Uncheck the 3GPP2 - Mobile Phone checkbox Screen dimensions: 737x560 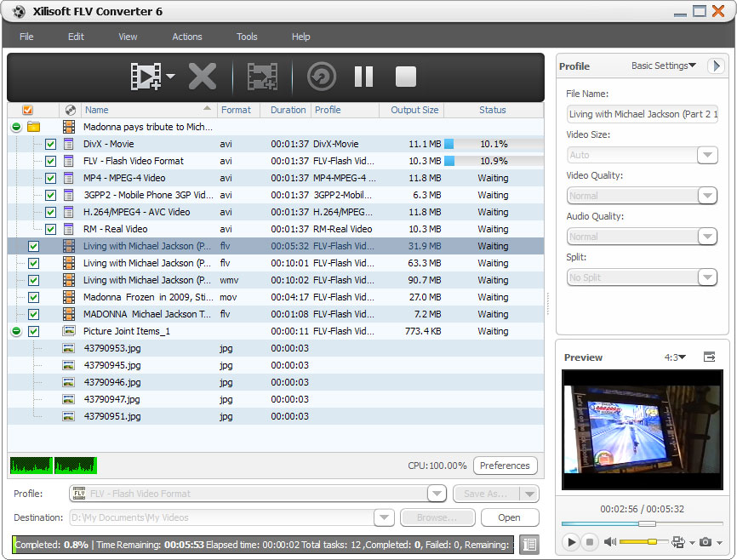(x=51, y=195)
